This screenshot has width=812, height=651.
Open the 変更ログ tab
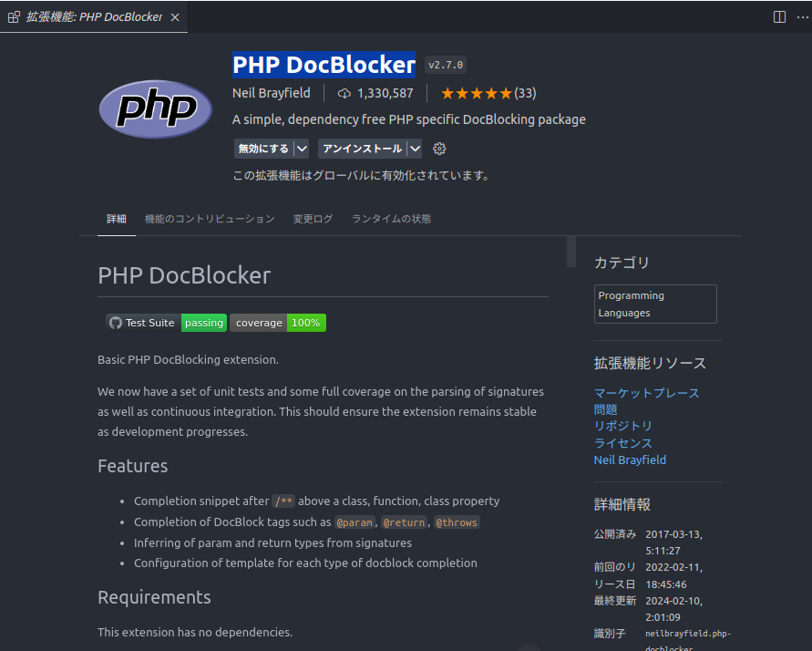313,219
